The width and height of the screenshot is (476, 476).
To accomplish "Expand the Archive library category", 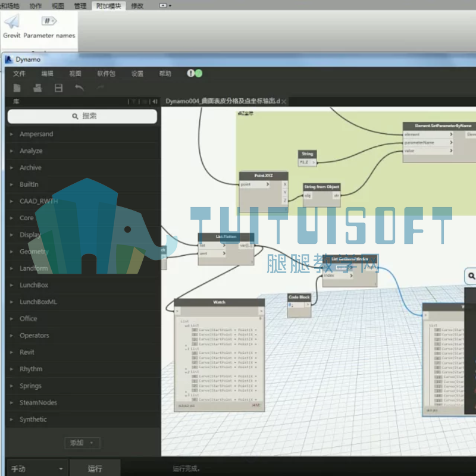I will [11, 168].
